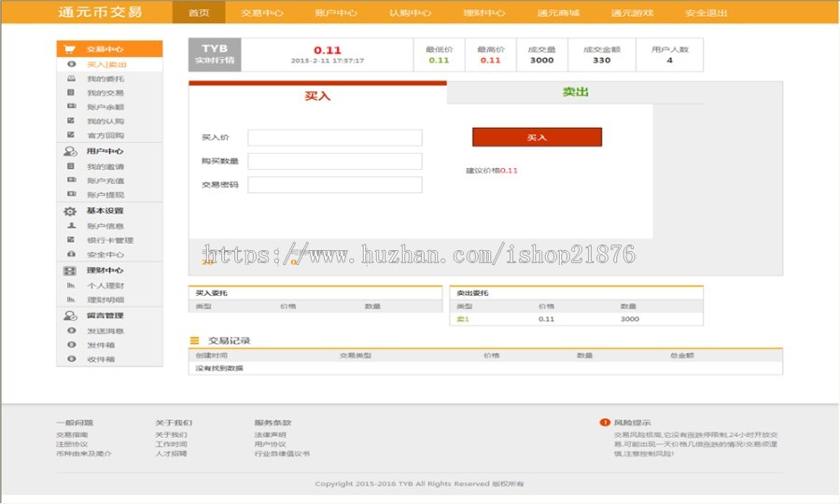Click the list icon beside 交易记录
The width and height of the screenshot is (840, 504).
(x=195, y=341)
